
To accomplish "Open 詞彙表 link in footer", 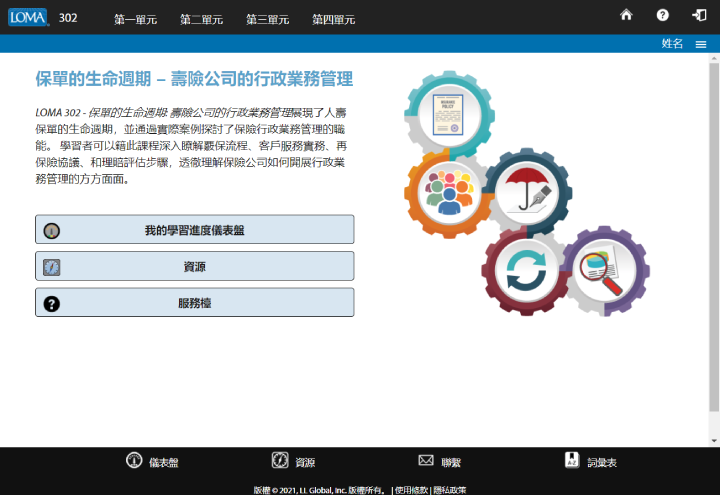I will coord(602,462).
